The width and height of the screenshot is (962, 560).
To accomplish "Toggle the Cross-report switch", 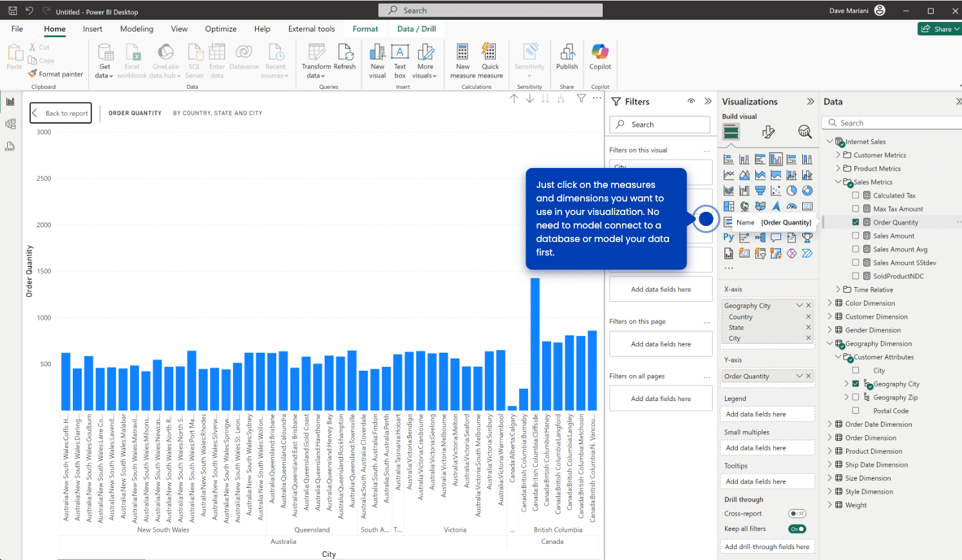I will click(797, 514).
